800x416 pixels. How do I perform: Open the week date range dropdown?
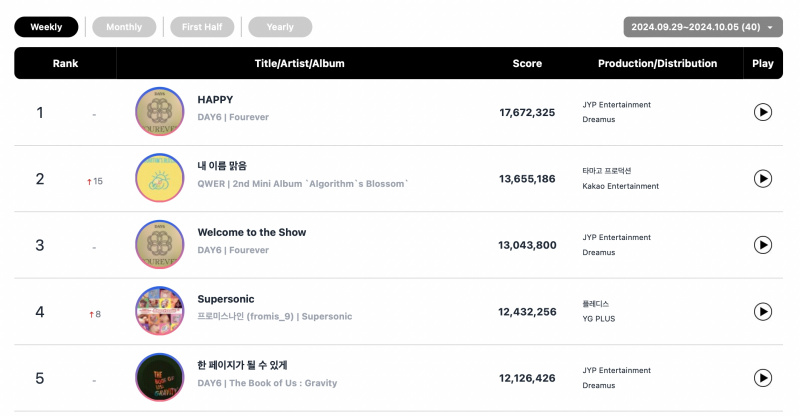point(703,27)
